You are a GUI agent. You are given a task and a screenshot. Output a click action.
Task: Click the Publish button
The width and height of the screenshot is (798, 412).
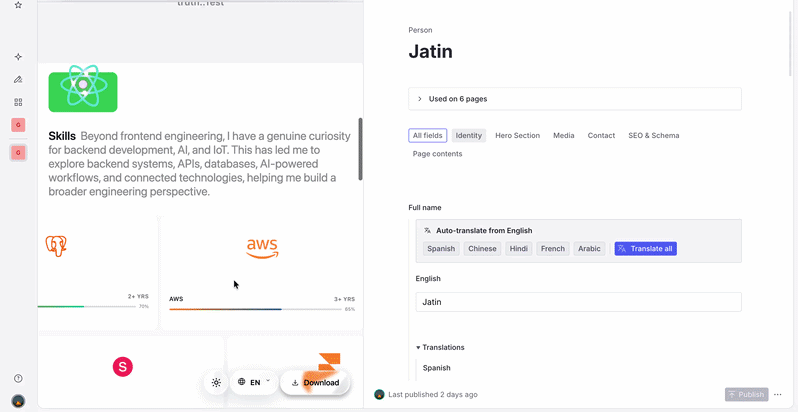(746, 394)
